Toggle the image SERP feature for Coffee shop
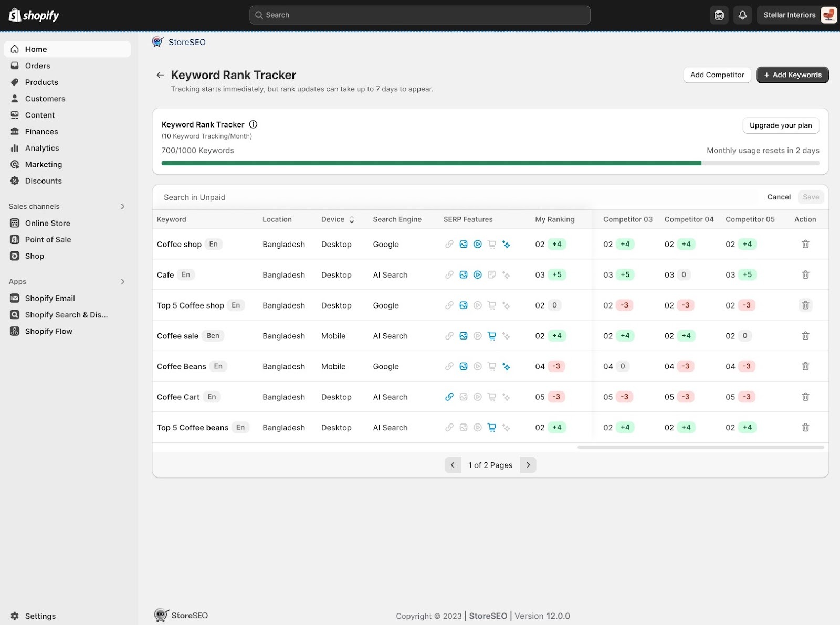The image size is (840, 625). [464, 244]
